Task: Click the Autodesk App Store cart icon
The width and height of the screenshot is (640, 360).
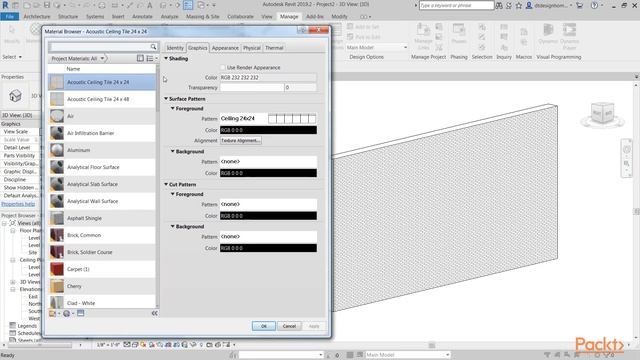Action: click(x=580, y=5)
